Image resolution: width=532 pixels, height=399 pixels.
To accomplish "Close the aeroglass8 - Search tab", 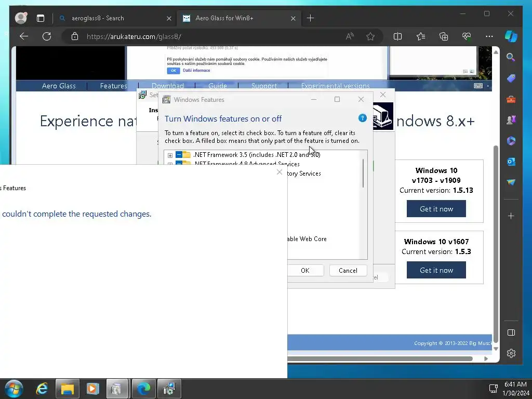I will tap(169, 18).
